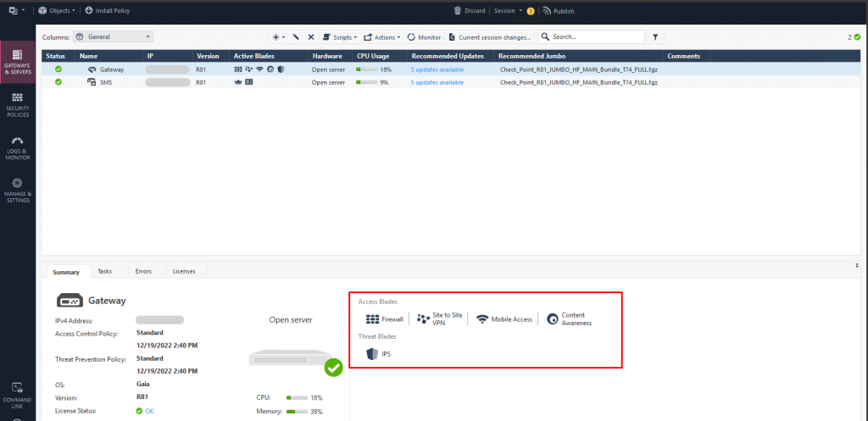
Task: Expand the Scripts dropdown menu
Action: click(x=339, y=37)
